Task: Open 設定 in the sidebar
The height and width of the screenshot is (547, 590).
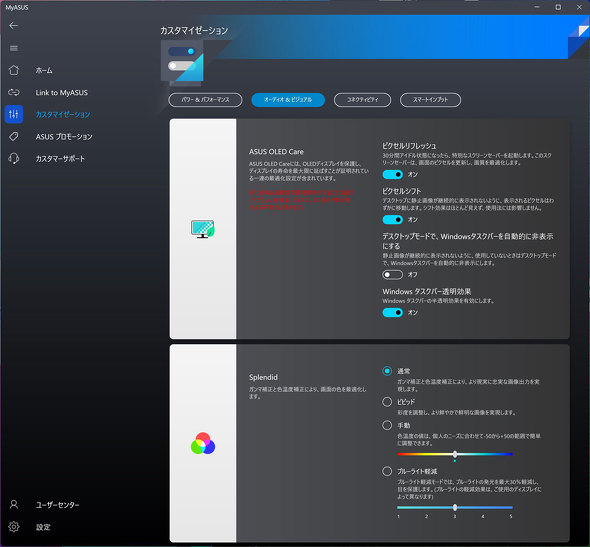Action: tap(43, 527)
